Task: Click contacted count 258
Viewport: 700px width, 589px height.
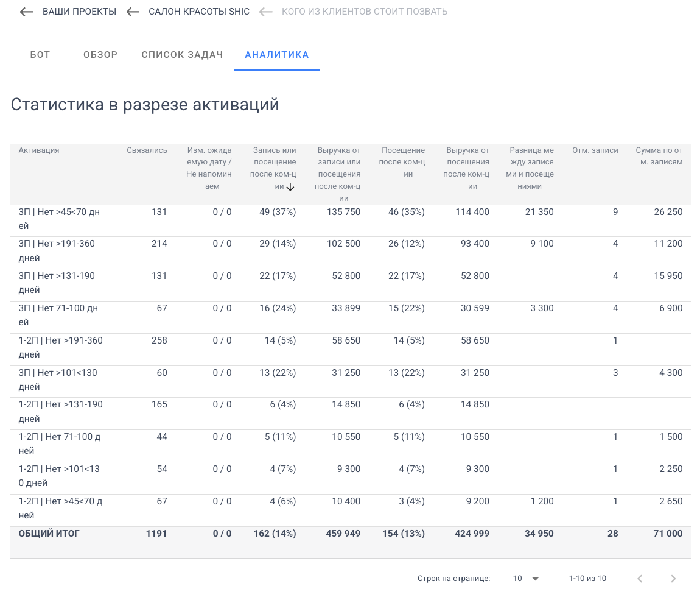Action: click(x=159, y=340)
